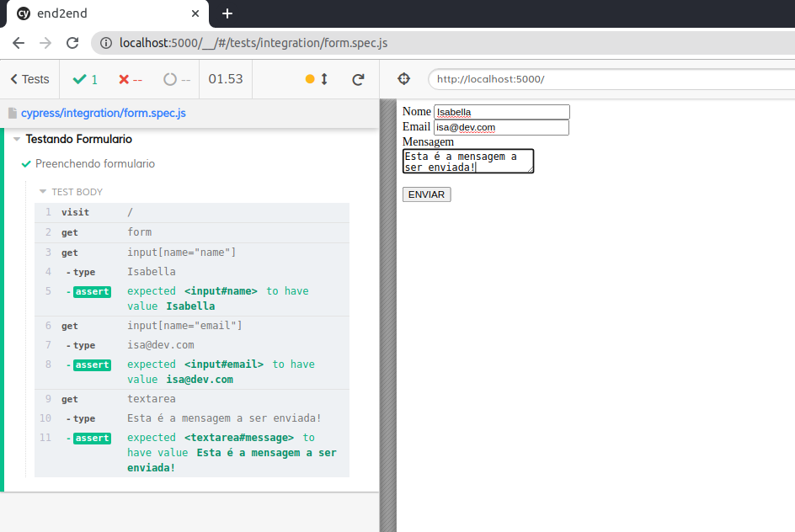Collapse the Testando Formulario suite
The height and width of the screenshot is (532, 795).
17,140
